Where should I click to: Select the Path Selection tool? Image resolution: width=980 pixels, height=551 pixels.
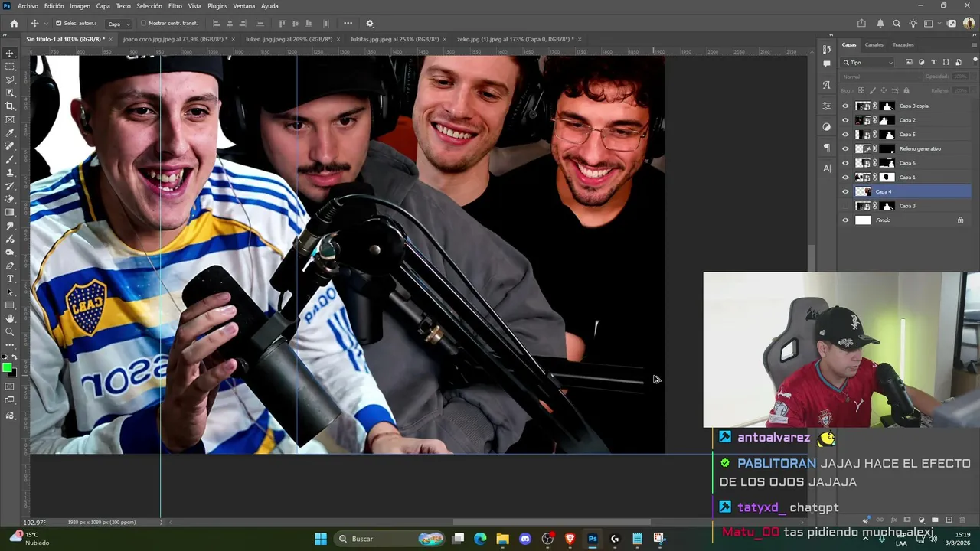[10, 292]
